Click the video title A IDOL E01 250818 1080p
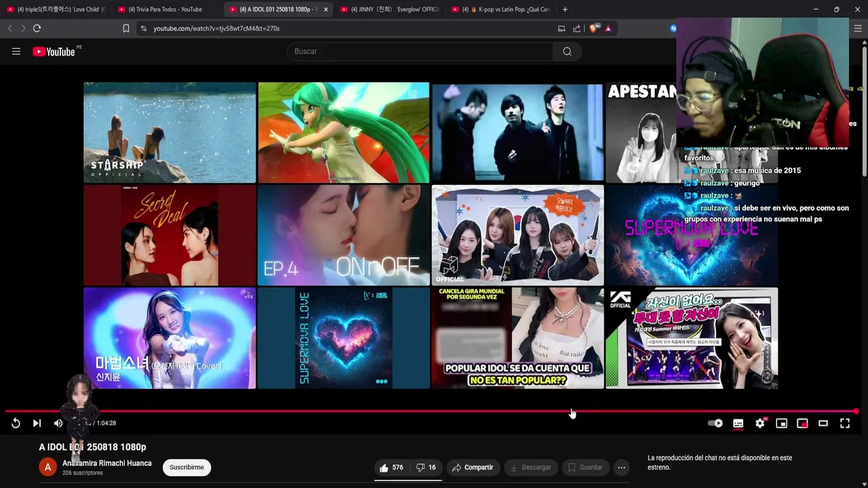 (x=92, y=447)
